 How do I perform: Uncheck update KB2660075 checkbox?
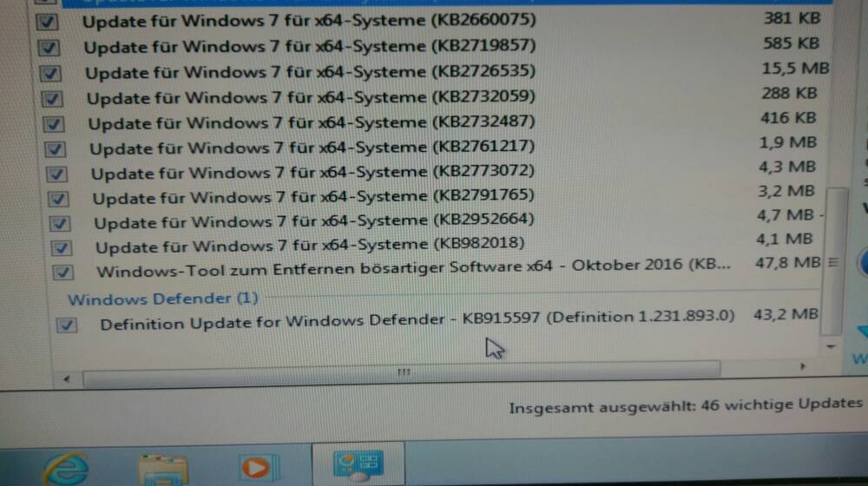[x=47, y=23]
